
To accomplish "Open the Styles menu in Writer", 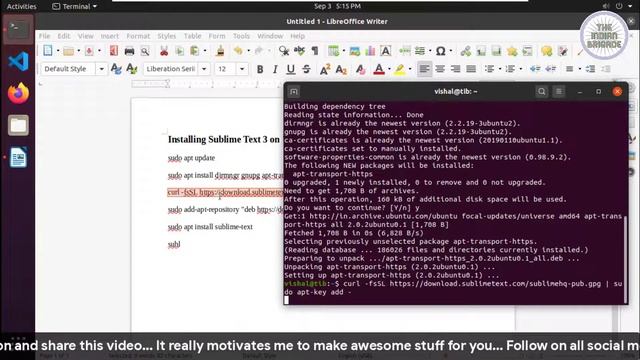I will (167, 36).
